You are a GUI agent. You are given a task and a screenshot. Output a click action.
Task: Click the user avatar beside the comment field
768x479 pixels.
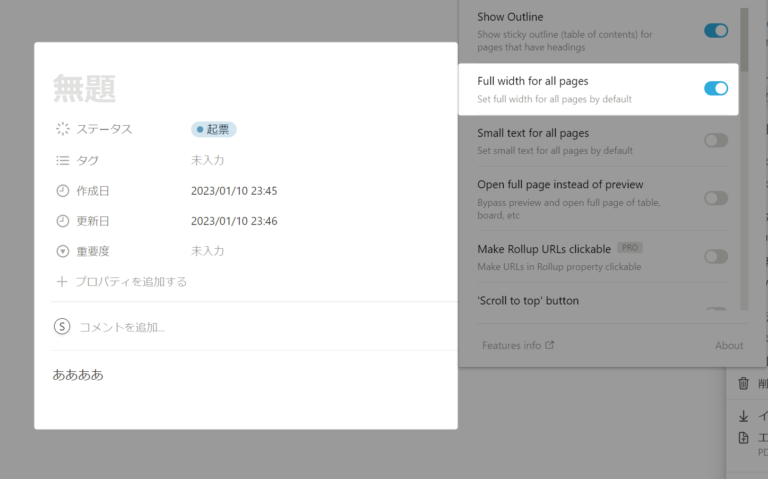click(62, 326)
